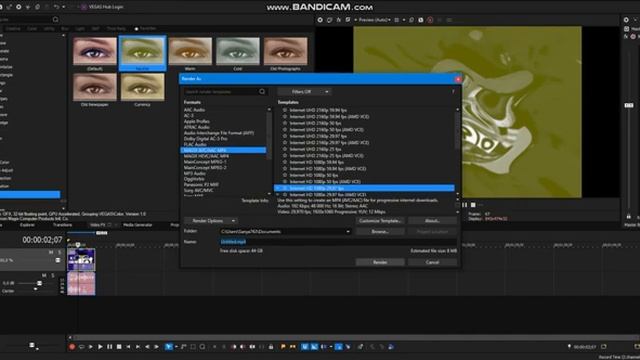Image resolution: width=640 pixels, height=360 pixels.
Task: Open the Overlays grid icon in preview
Action: pyautogui.click(x=397, y=20)
